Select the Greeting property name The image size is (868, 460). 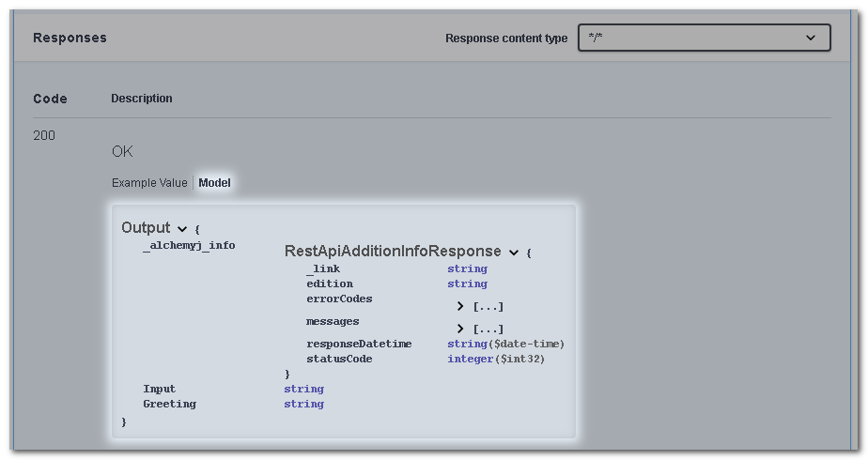click(x=169, y=404)
